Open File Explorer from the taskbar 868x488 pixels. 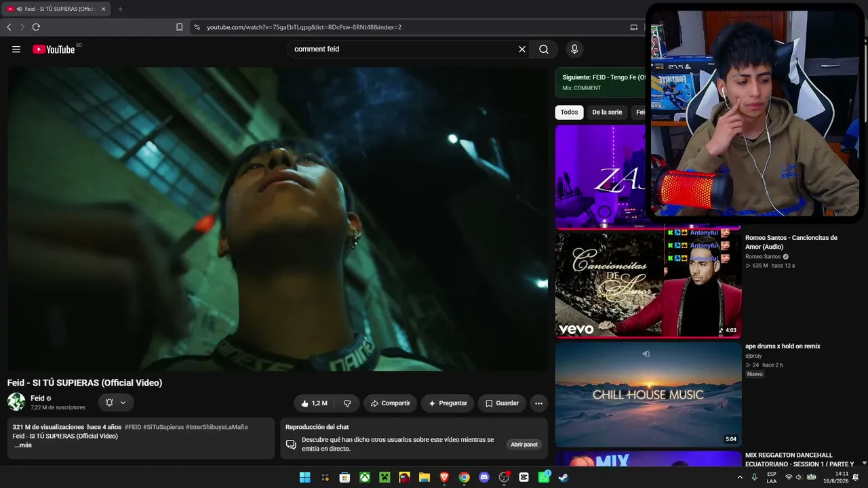pos(425,477)
